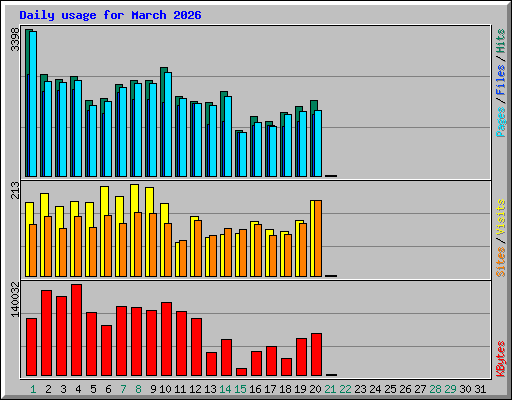Click the blue "Files" legend label

[x=501, y=79]
